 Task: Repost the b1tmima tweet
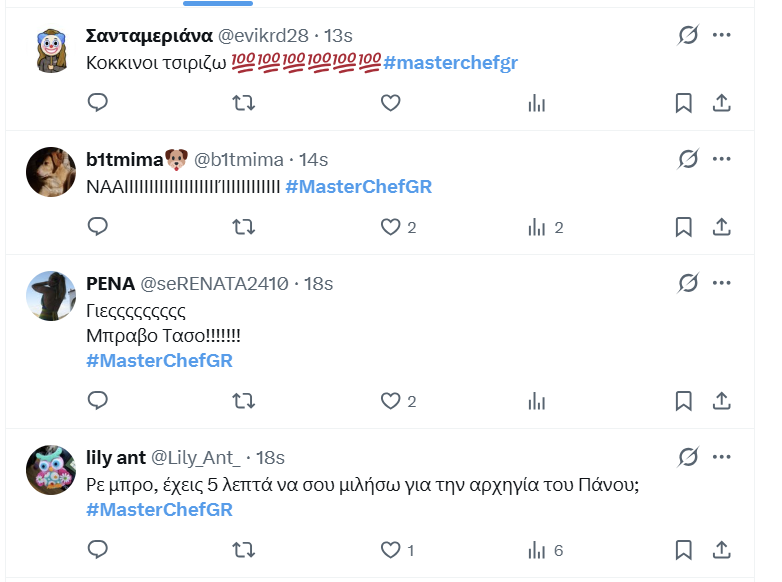243,227
